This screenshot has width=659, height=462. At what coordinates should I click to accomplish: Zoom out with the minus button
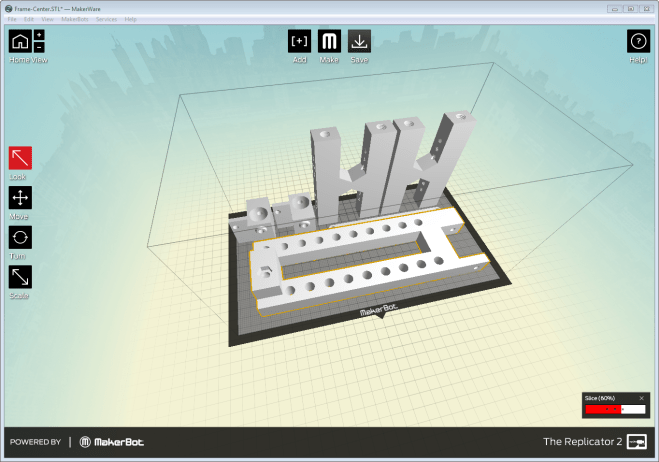click(x=39, y=47)
